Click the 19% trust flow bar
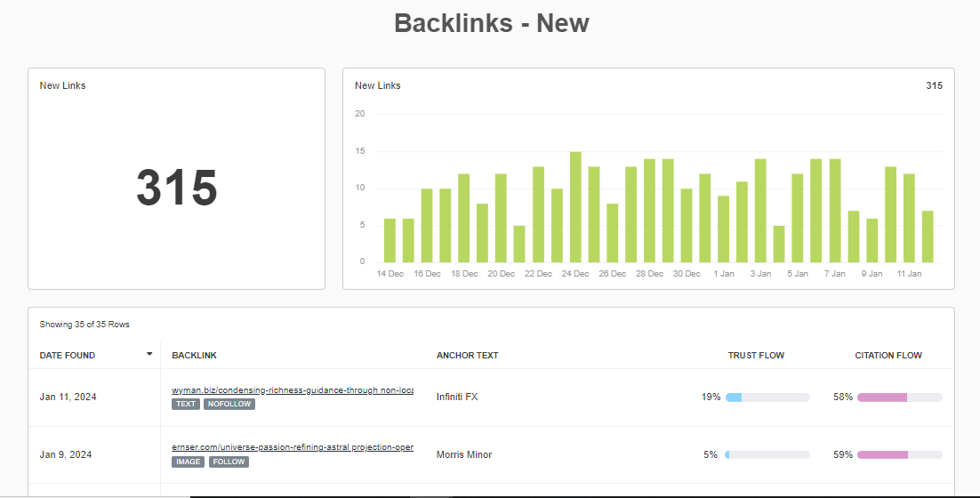The image size is (980, 498). (x=767, y=397)
